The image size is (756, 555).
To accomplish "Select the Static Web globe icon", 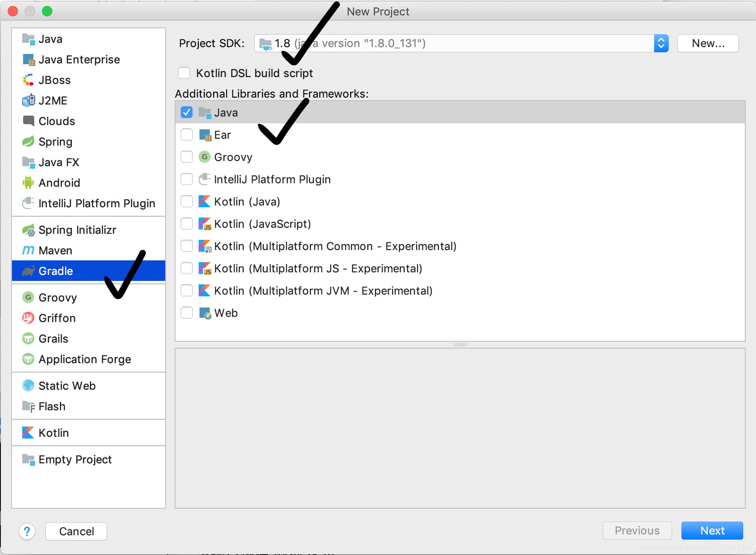I will click(28, 386).
